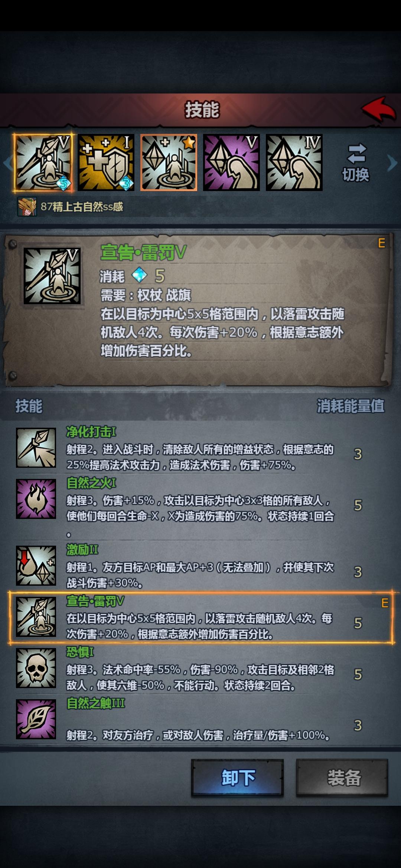Click the 消耗能量值 column header
Image resolution: width=401 pixels, height=868 pixels.
tap(351, 406)
